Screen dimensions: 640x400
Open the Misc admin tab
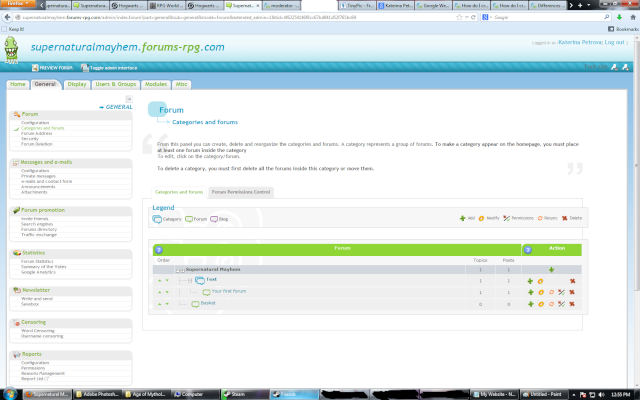point(181,84)
